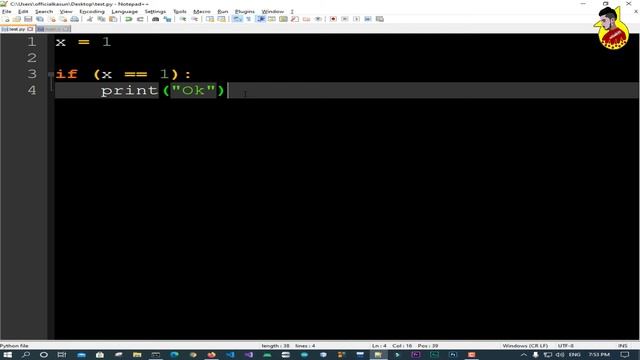Open the Folder as Workspace panel
This screenshot has height=360, width=640.
(x=307, y=19)
